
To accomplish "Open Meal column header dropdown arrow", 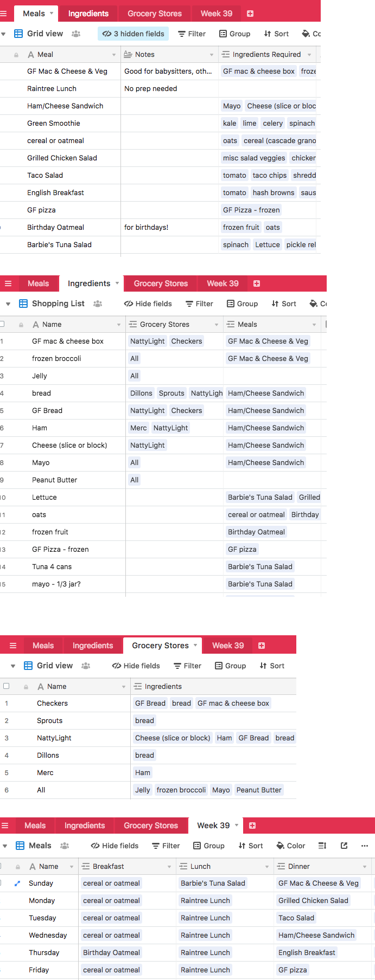I will click(x=114, y=55).
